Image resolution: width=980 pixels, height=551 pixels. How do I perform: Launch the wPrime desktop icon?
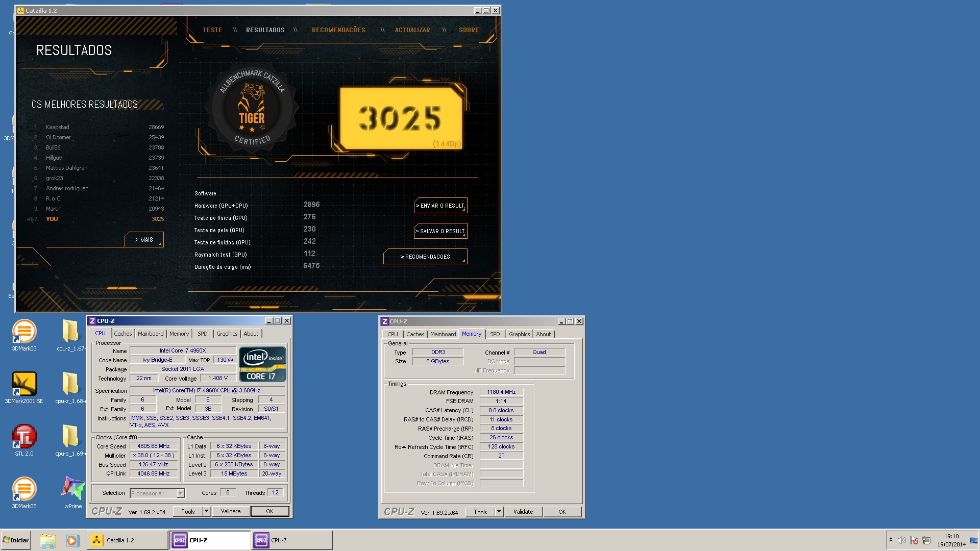click(x=73, y=492)
